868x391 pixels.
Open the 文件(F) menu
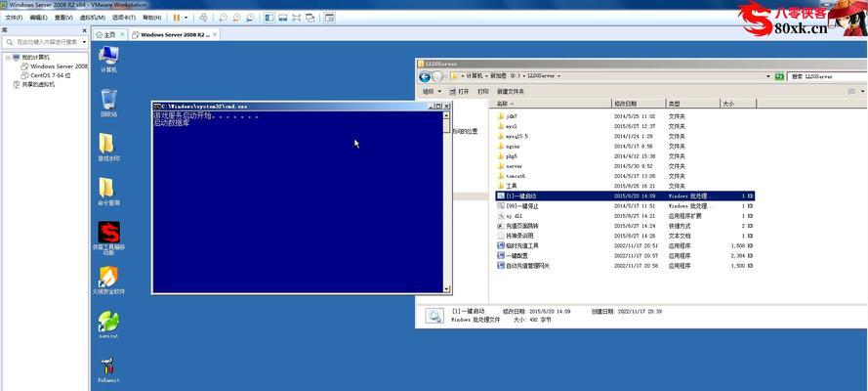coord(14,18)
